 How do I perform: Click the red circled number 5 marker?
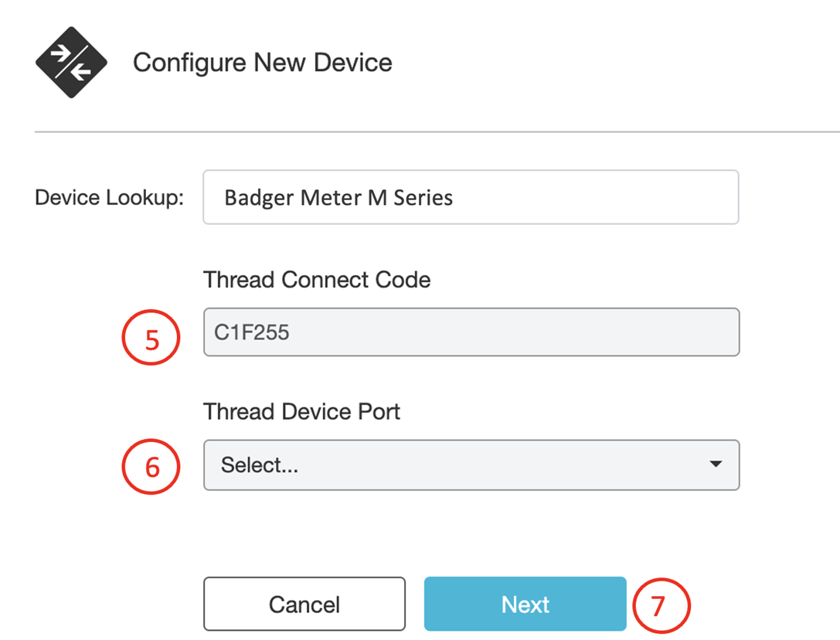point(151,339)
